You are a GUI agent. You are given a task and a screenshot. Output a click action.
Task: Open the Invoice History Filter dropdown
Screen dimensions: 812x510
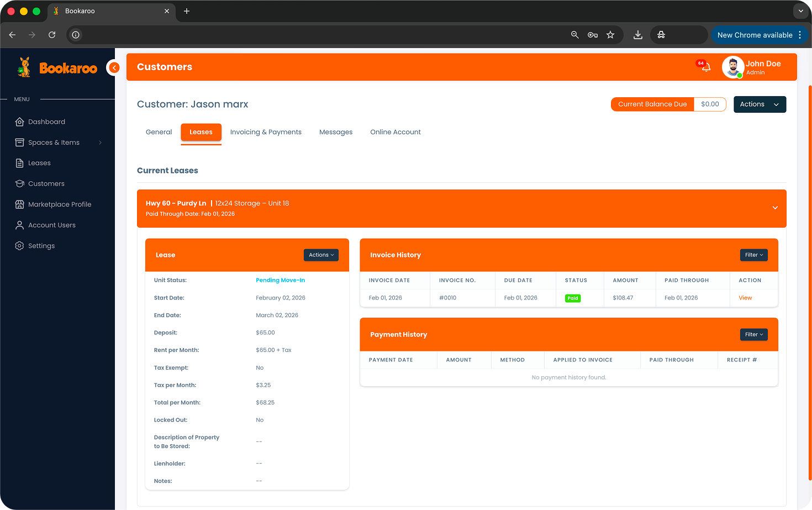(753, 255)
